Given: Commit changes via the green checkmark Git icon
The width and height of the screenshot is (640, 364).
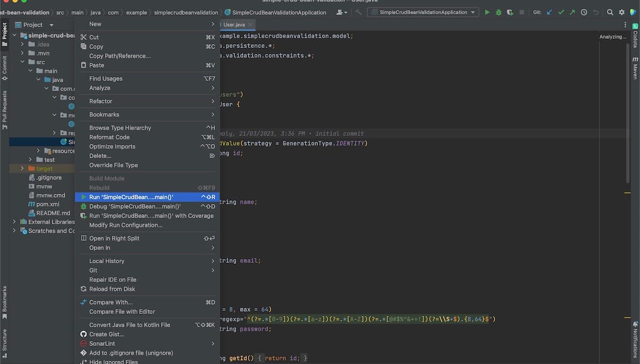Looking at the screenshot, I should 561,12.
